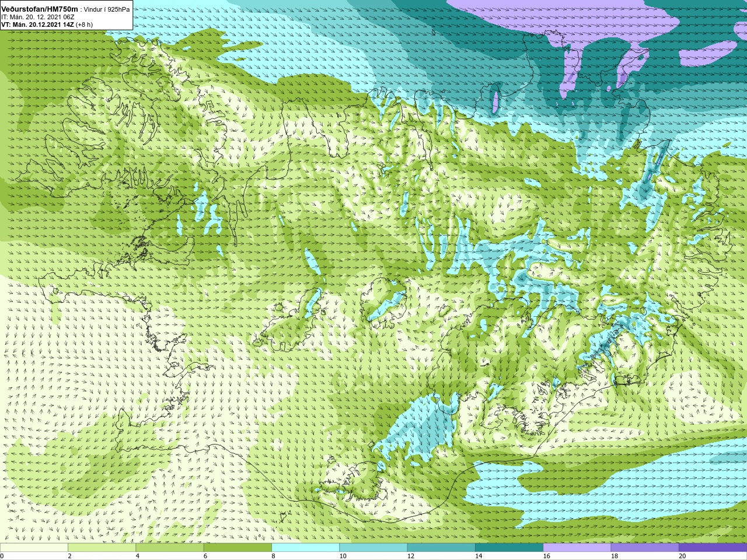Screen dimensions: 747x560
Task: Click the 8–10 light cyan legend swatch
Action: [305, 548]
